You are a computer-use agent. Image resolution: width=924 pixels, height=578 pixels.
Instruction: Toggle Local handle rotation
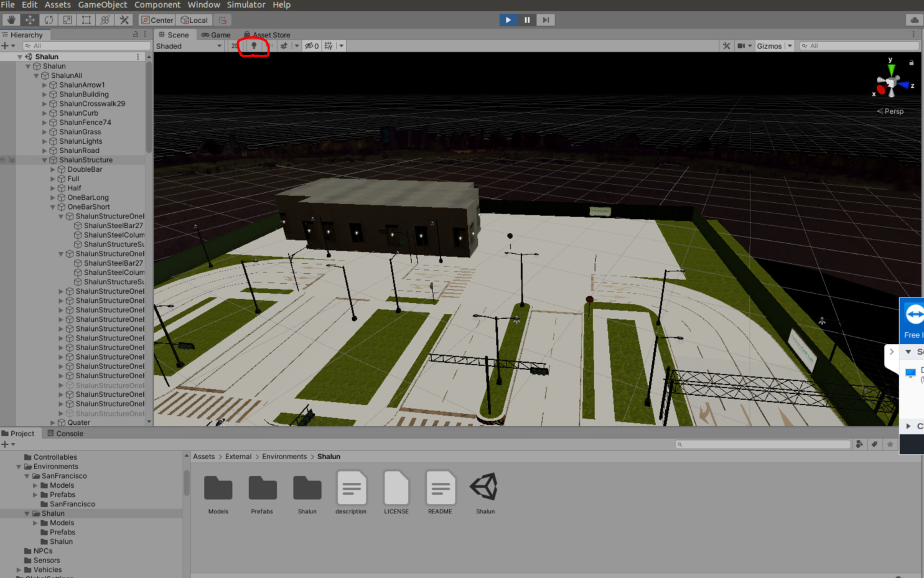[x=194, y=20]
